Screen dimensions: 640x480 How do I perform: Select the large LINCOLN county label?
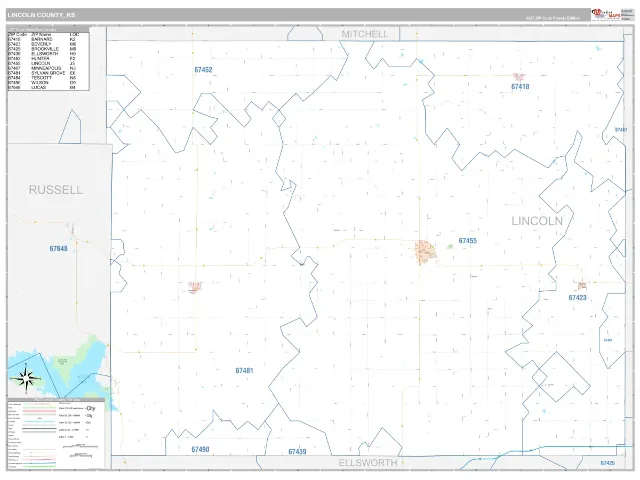(x=537, y=221)
